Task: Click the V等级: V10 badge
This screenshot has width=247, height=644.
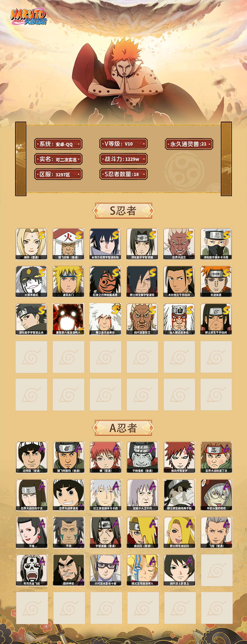Action: click(123, 144)
